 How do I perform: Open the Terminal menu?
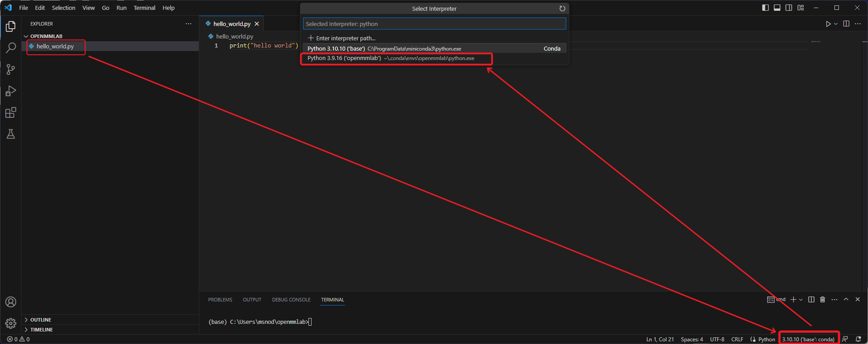[x=144, y=8]
